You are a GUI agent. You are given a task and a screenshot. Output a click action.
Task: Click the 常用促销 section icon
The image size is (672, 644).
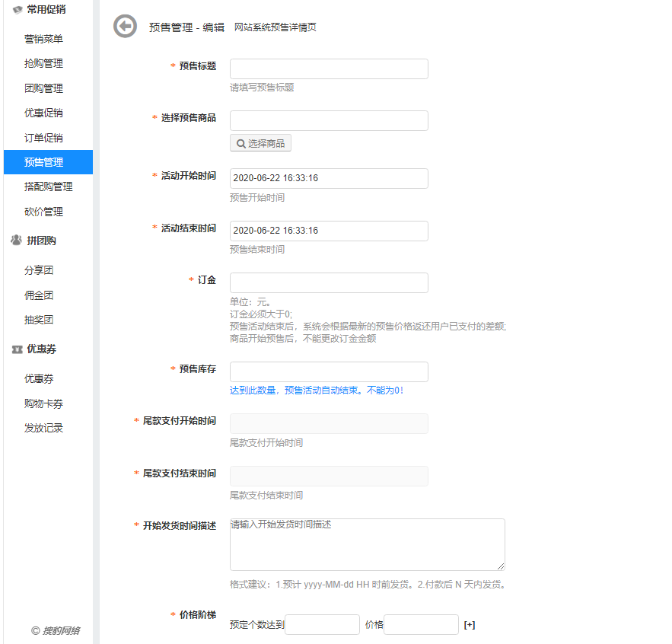17,10
